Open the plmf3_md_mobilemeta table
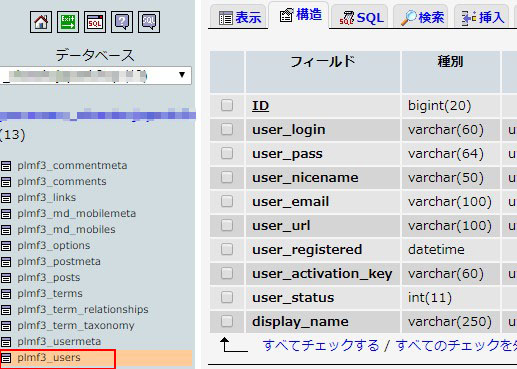Image resolution: width=517 pixels, height=369 pixels. click(77, 214)
